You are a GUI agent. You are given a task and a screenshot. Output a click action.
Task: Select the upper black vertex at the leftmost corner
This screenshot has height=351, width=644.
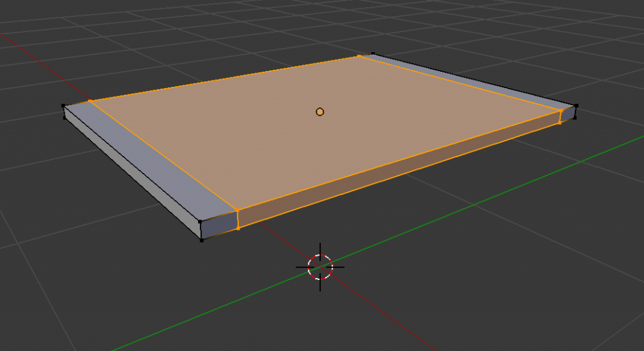64,106
